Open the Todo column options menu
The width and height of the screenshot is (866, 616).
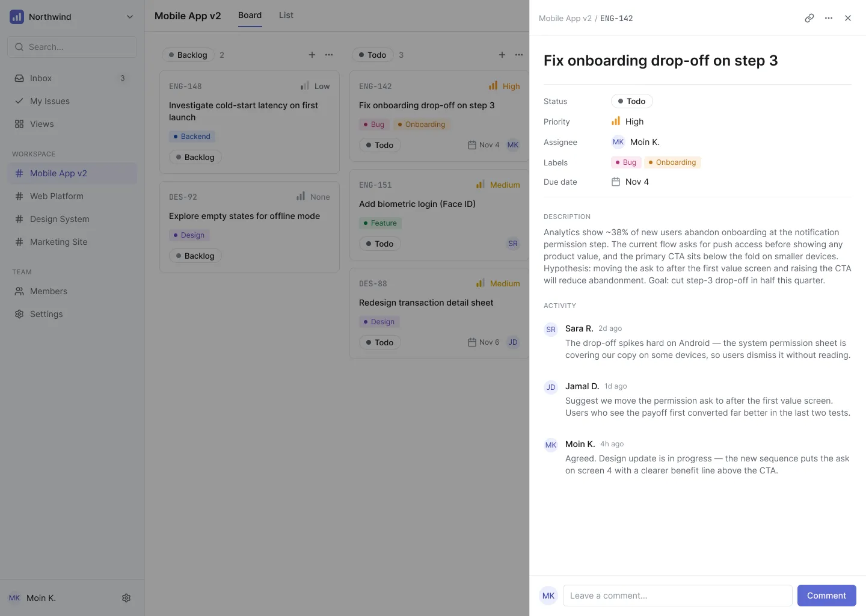tap(519, 55)
